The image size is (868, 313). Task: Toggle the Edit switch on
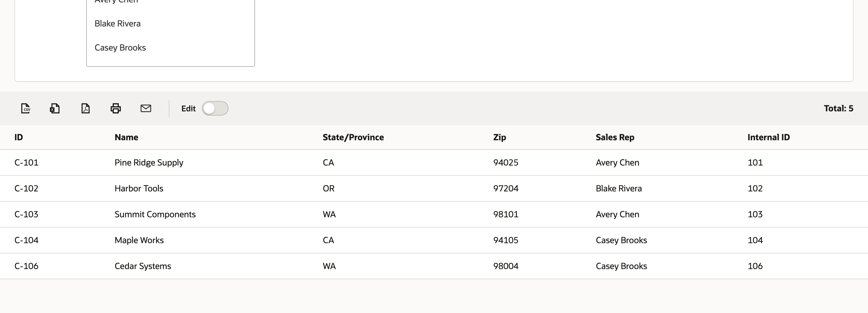coord(215,108)
